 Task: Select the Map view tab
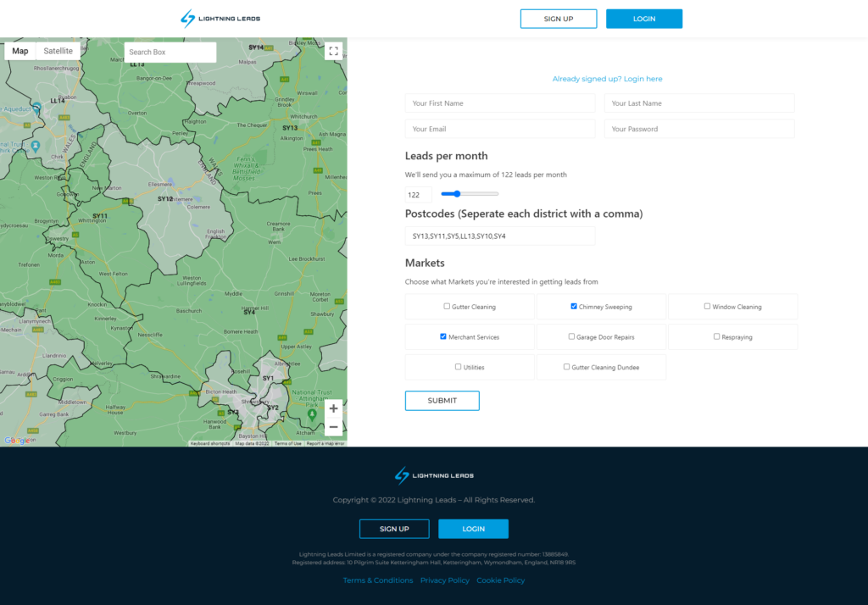pyautogui.click(x=20, y=51)
